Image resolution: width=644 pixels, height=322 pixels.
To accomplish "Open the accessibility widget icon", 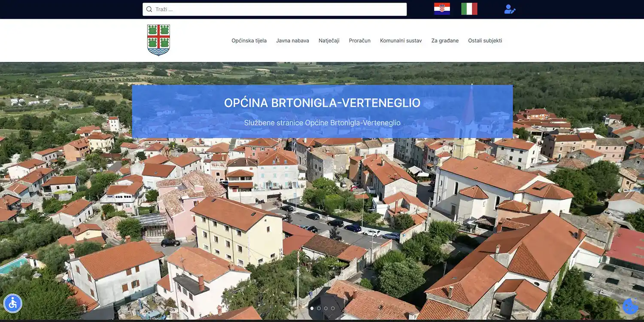I will [13, 303].
